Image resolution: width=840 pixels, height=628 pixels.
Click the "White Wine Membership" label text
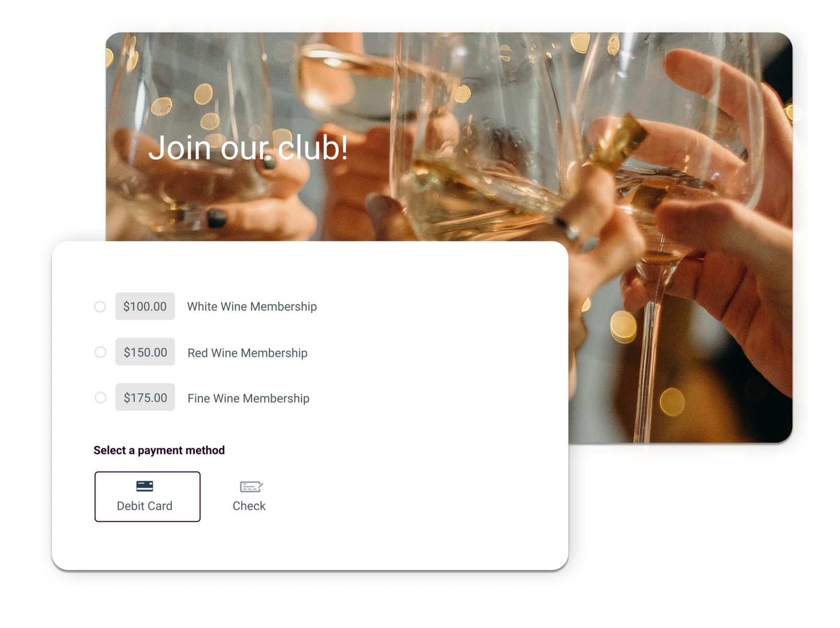point(252,306)
